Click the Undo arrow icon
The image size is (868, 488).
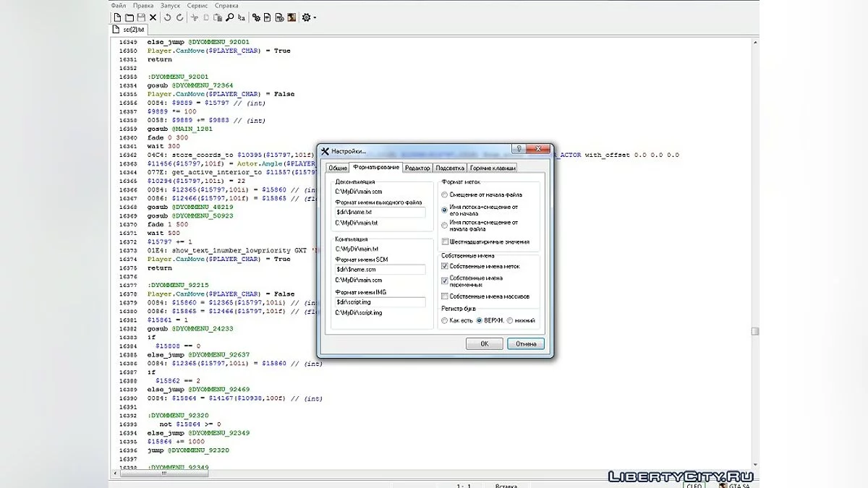click(168, 17)
